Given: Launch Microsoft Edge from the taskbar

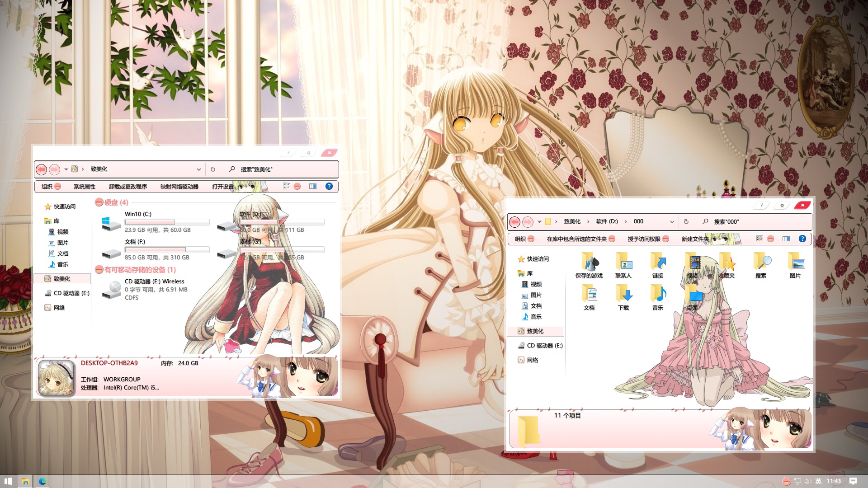Looking at the screenshot, I should click(42, 481).
